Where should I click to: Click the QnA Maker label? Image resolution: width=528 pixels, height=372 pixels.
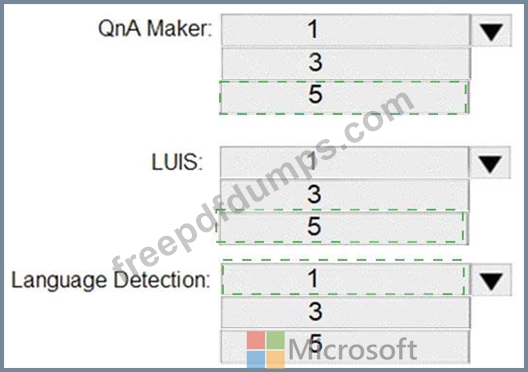point(155,28)
